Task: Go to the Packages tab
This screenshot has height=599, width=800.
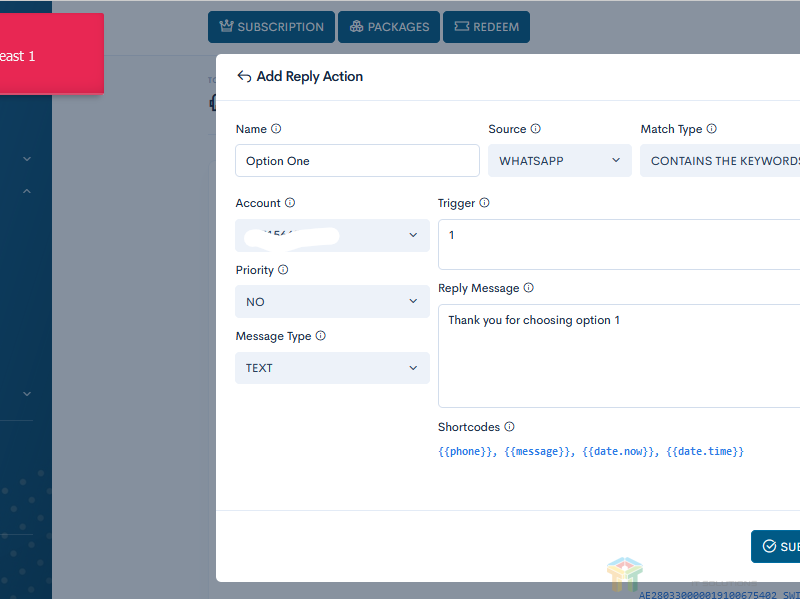Action: coord(390,27)
